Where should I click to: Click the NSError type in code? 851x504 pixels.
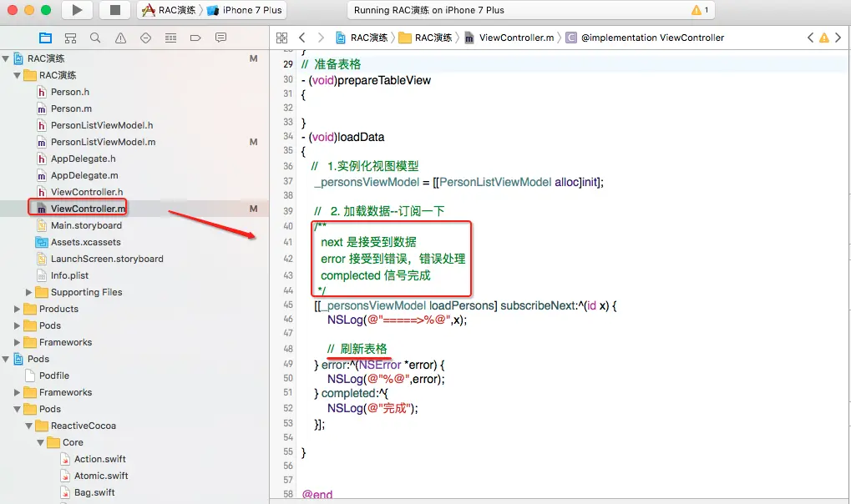tap(379, 365)
